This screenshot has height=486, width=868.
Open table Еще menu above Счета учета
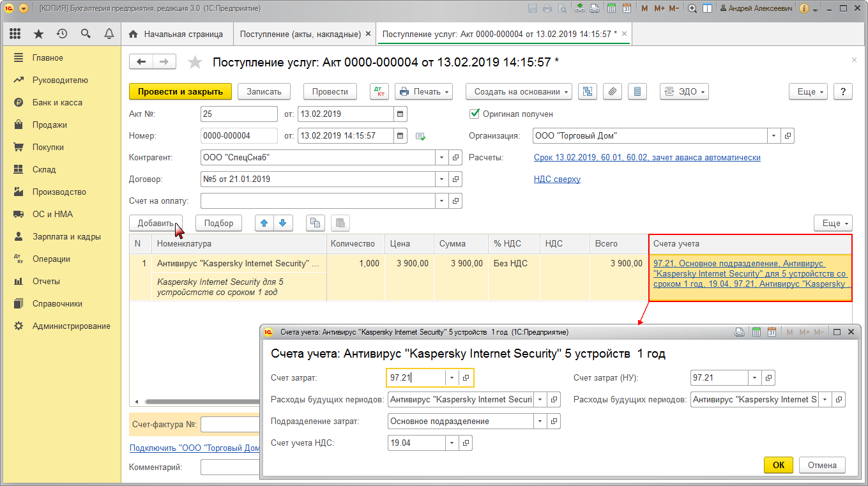tap(833, 223)
